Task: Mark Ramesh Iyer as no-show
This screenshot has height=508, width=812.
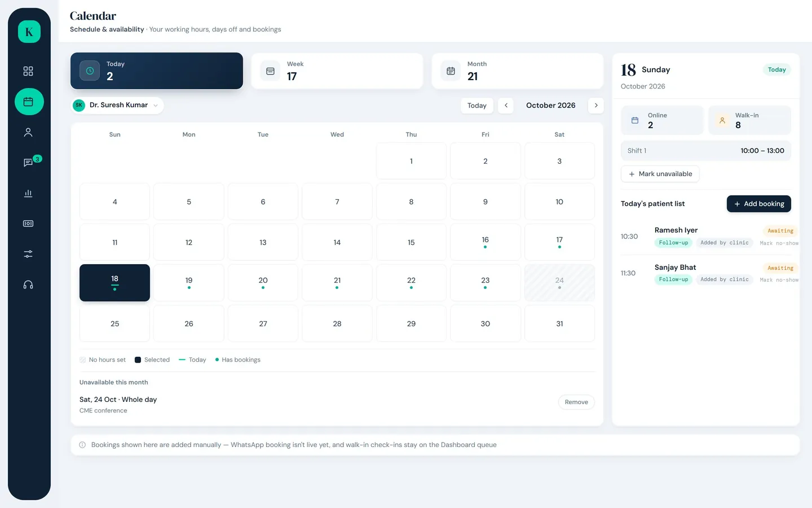Action: tap(779, 243)
